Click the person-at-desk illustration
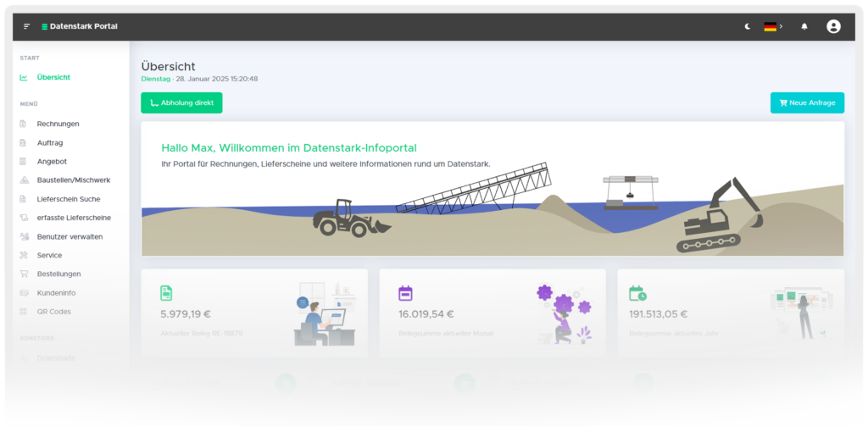This screenshot has width=868, height=426. 325,314
